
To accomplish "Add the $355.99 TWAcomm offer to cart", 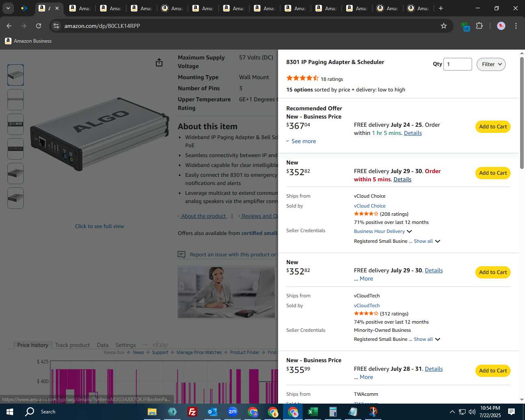I will pos(493,370).
